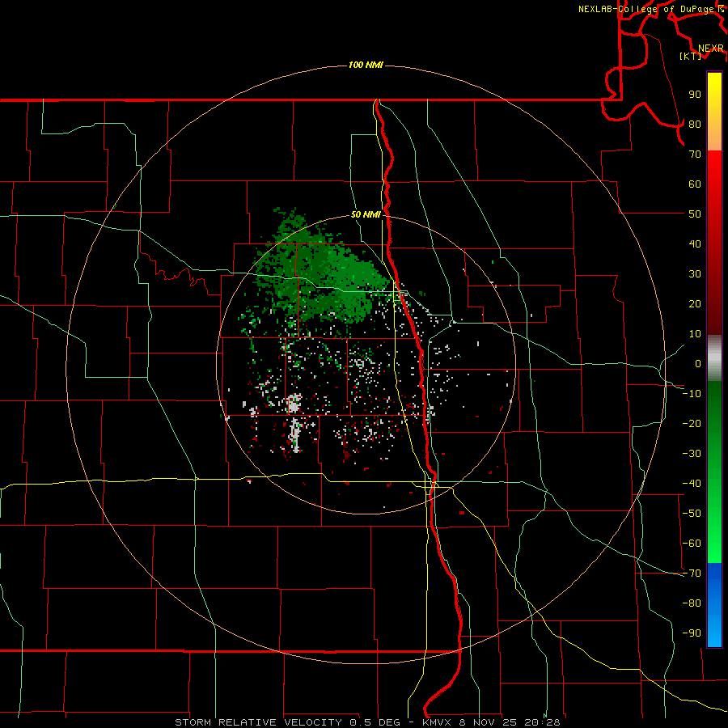The width and height of the screenshot is (728, 728).
Task: Click the 50 value on the velocity scale
Action: (x=695, y=214)
